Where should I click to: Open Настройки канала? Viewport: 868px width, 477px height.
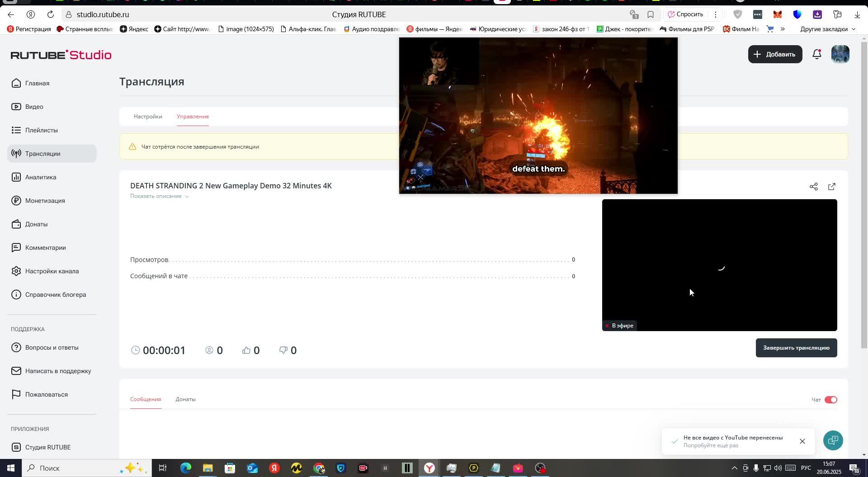(x=52, y=271)
